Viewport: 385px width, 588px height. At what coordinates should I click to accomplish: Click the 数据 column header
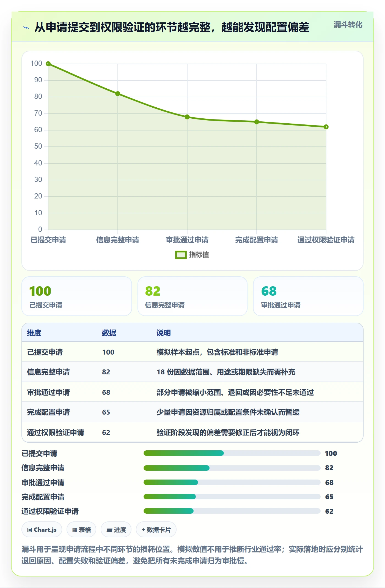(109, 333)
